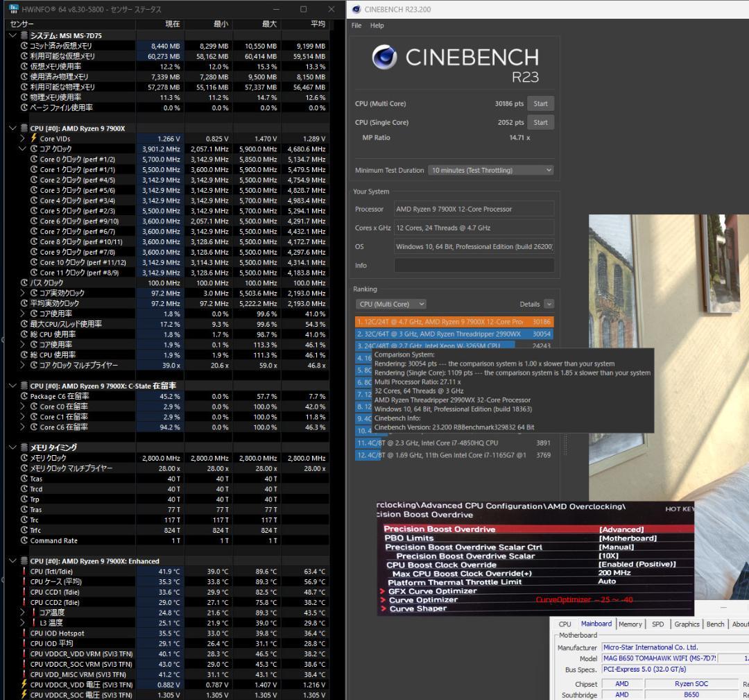Click the Processor field showing AMD Ryzen 9 7900X
Viewport: 749px width, 700px height.
click(x=474, y=209)
